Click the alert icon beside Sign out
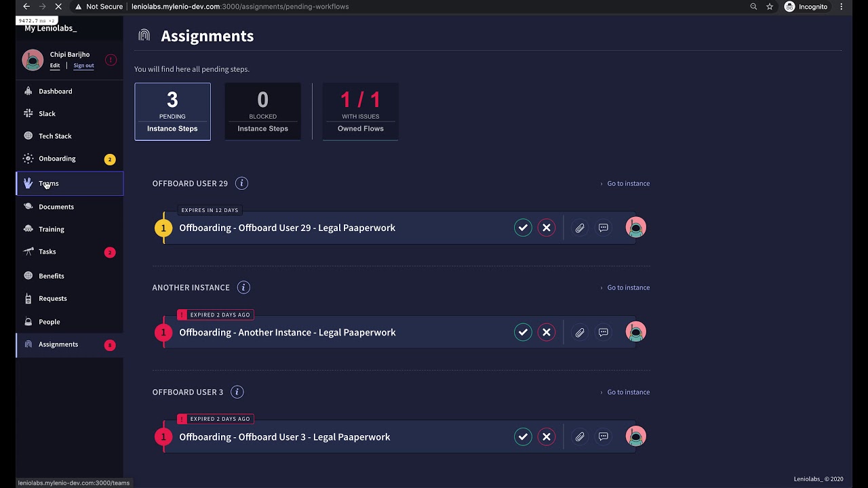Viewport: 868px width, 488px height. tap(110, 60)
